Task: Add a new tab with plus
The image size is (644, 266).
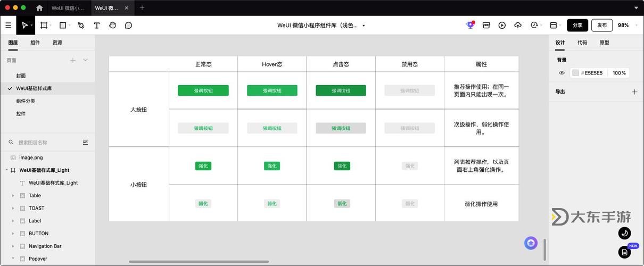Action: (x=142, y=8)
